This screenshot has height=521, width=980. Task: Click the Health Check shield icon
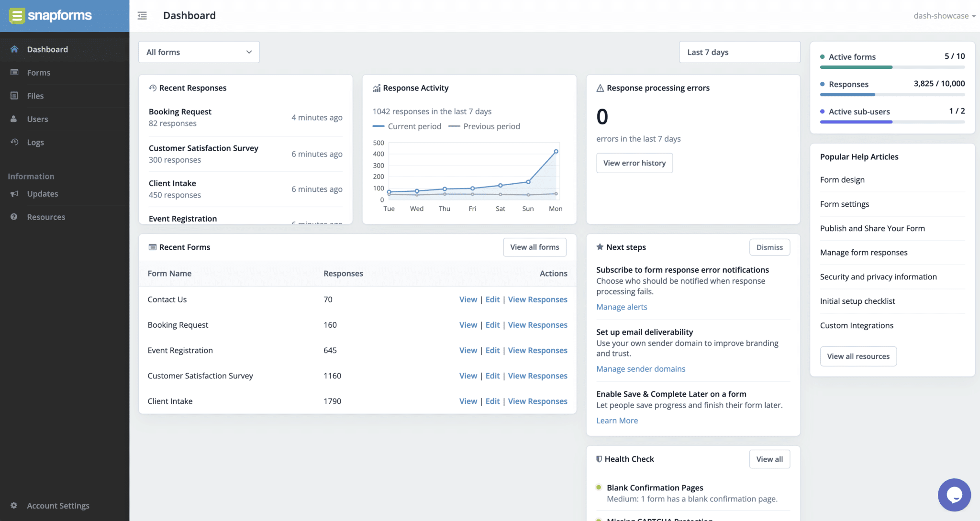pos(599,459)
